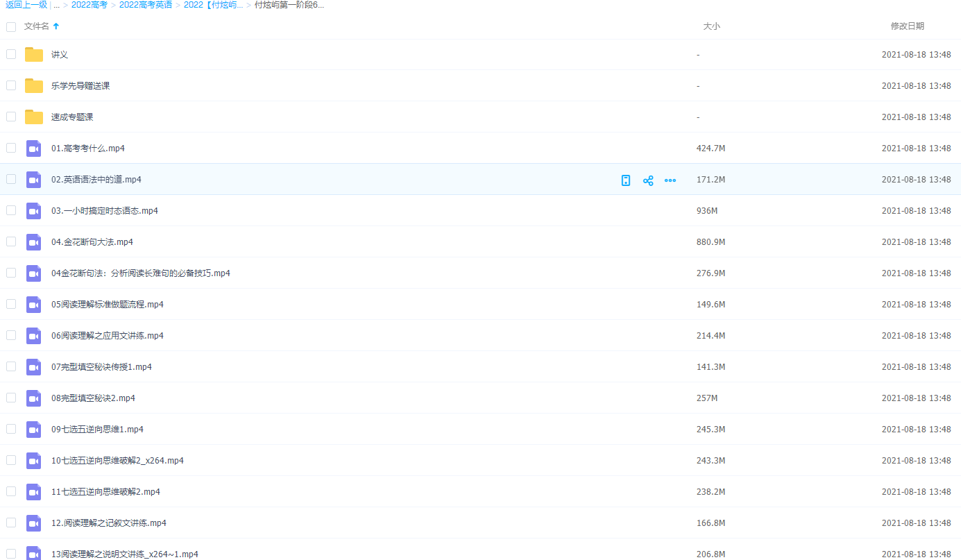Image resolution: width=961 pixels, height=560 pixels.
Task: Click the video file icon of 01.高考考什么.mp4
Action: coord(34,149)
